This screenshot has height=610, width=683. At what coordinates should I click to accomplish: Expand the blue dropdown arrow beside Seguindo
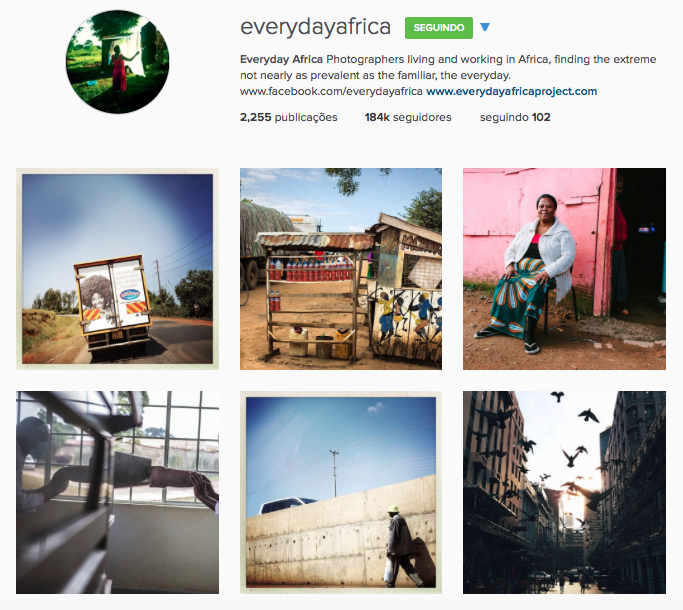click(x=485, y=27)
